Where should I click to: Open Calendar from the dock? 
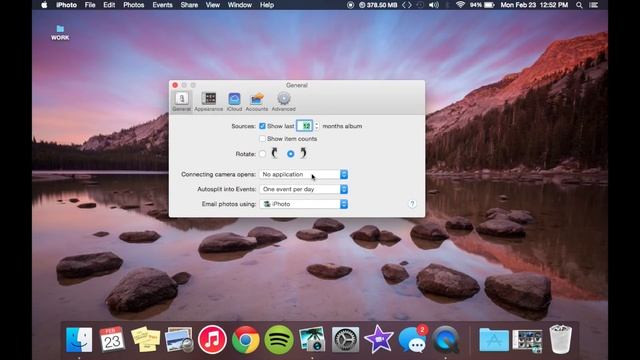(112, 339)
